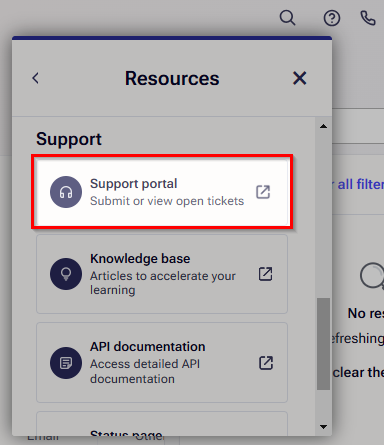Click the API documentation page icon
The image size is (384, 445).
[66, 363]
